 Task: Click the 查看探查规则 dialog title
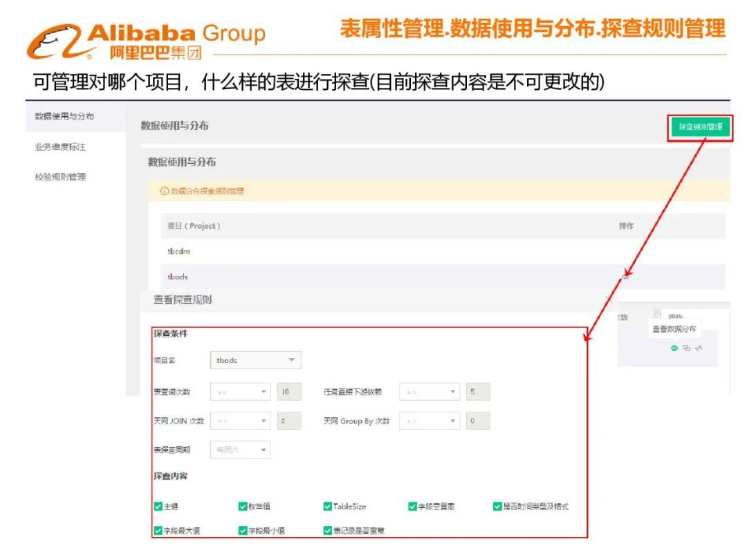[183, 299]
